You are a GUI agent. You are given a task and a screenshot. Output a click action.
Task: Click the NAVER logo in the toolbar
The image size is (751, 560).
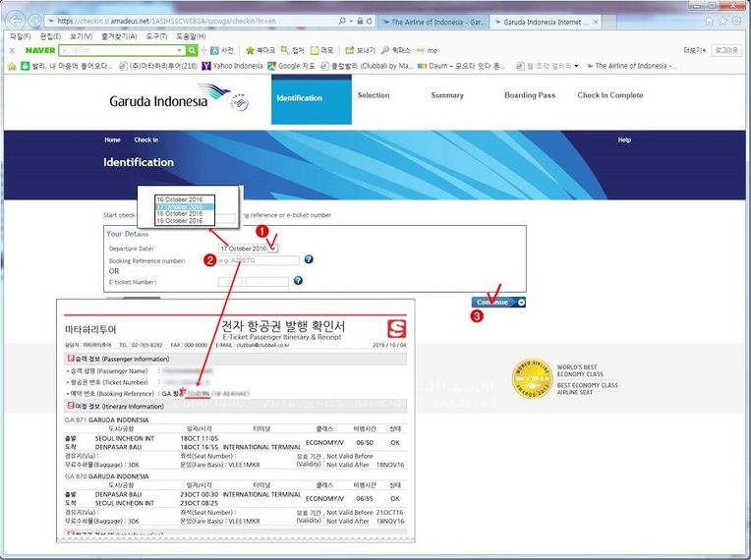[x=40, y=50]
